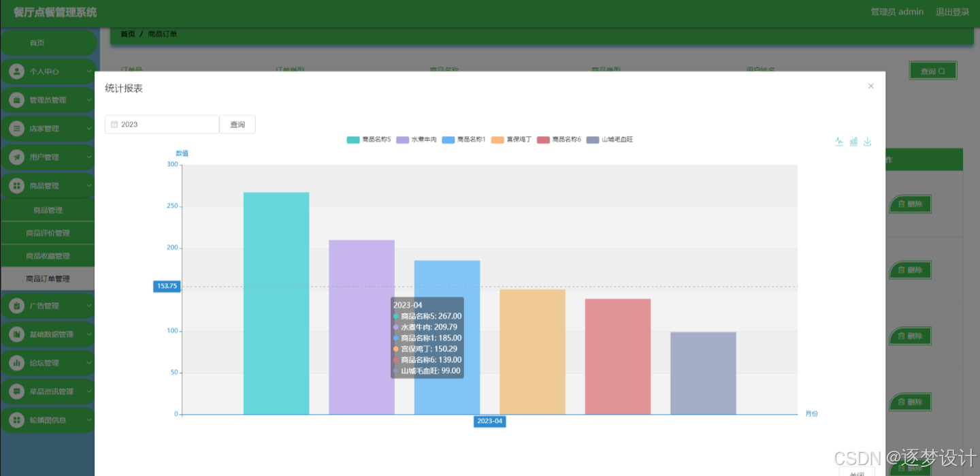This screenshot has width=980, height=476.
Task: Click the 广告管理 clipboard icon
Action: (x=17, y=306)
